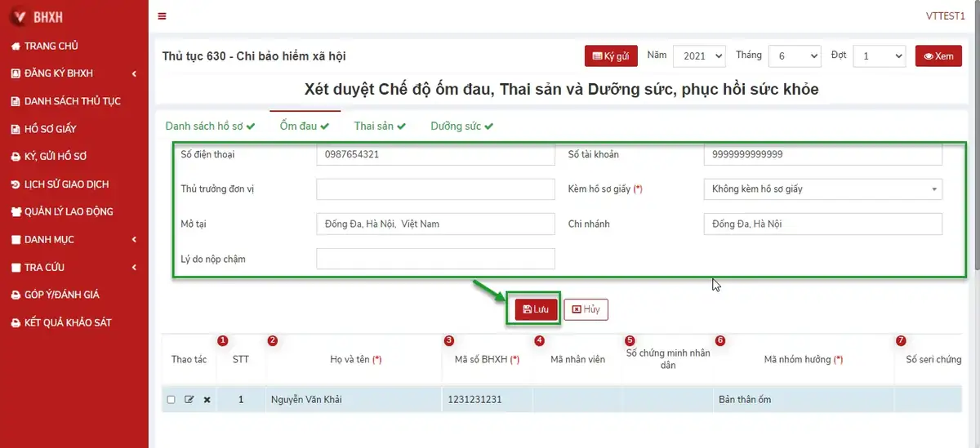Click the Lưu save button
Image resolution: width=980 pixels, height=448 pixels.
[x=536, y=309]
